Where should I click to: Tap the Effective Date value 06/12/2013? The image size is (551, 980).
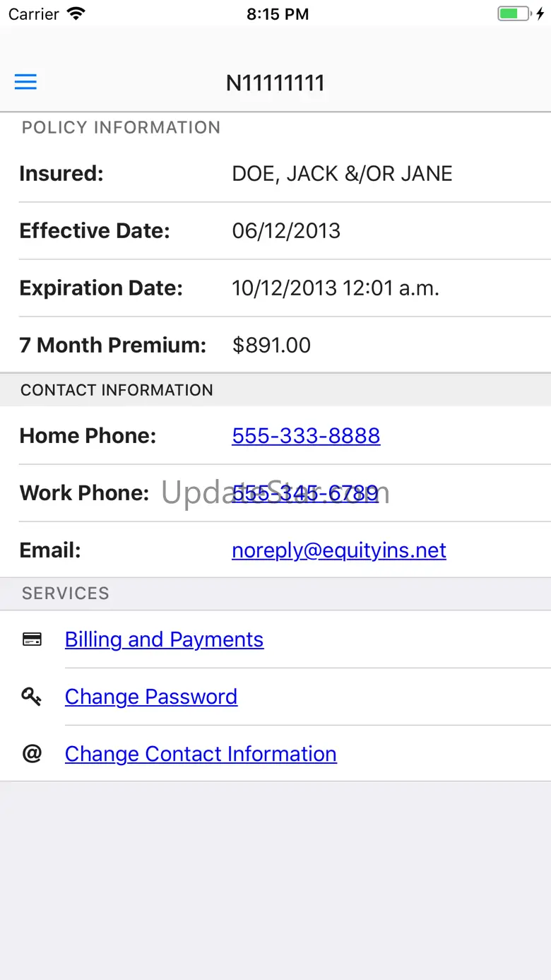pos(286,231)
